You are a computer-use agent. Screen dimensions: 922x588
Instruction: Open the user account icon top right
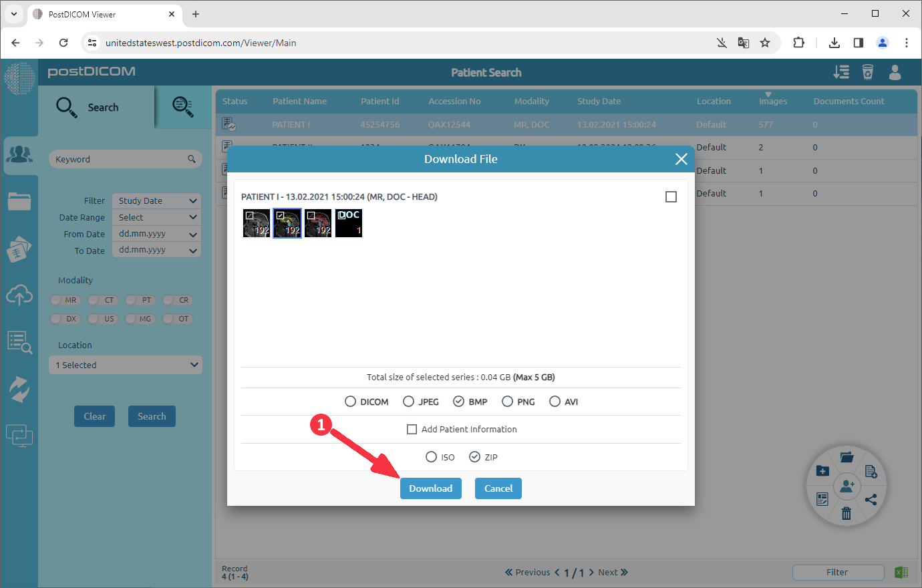(x=895, y=72)
